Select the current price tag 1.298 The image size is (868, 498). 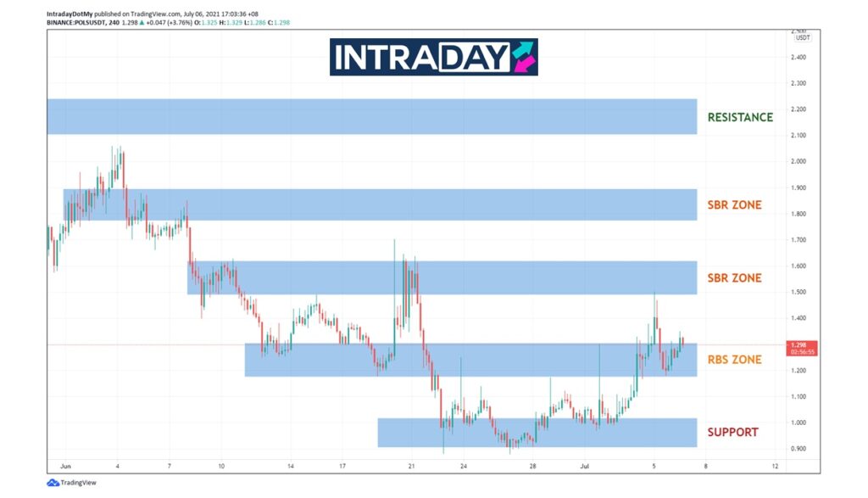(x=802, y=345)
